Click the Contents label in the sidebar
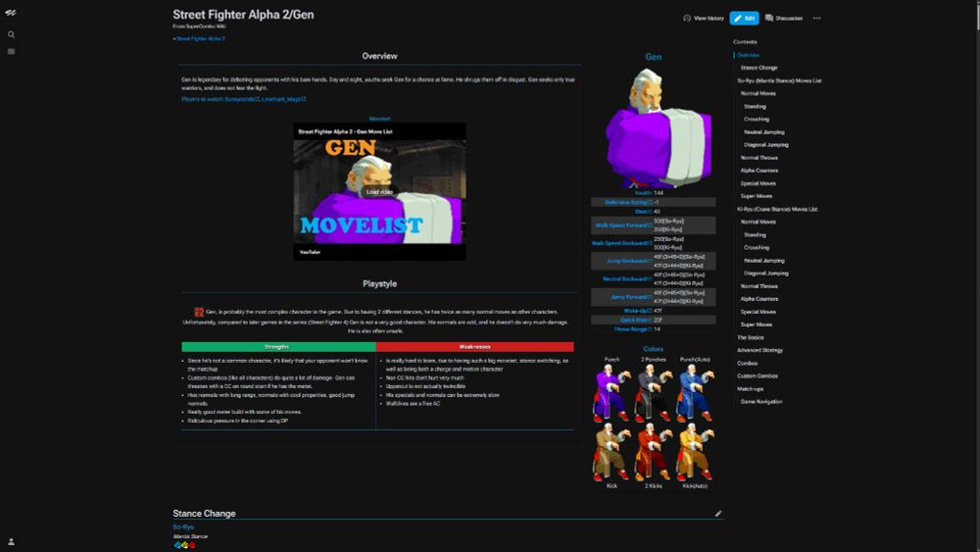Image resolution: width=980 pixels, height=552 pixels. tap(745, 42)
